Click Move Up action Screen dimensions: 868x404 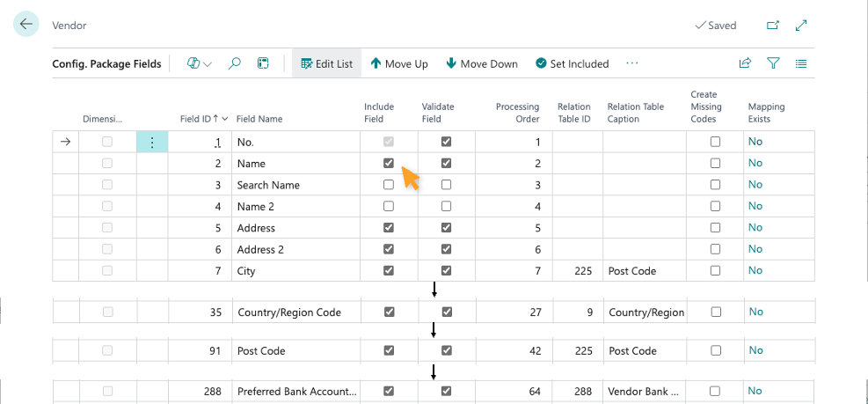399,63
